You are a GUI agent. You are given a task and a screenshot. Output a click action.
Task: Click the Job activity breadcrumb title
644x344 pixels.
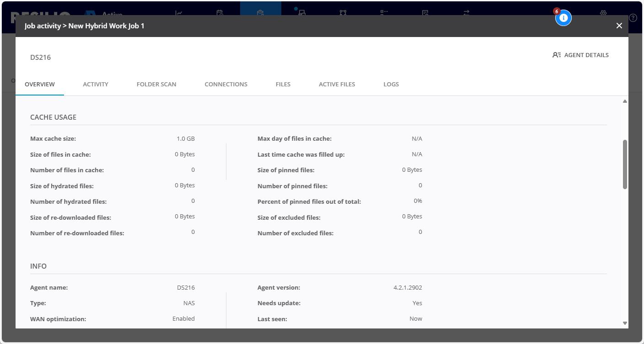(43, 26)
